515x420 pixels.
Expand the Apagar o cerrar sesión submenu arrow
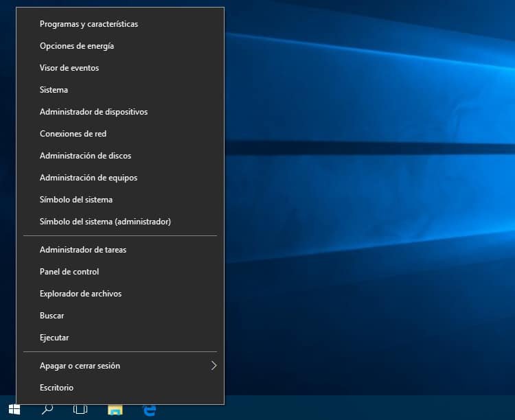214,366
